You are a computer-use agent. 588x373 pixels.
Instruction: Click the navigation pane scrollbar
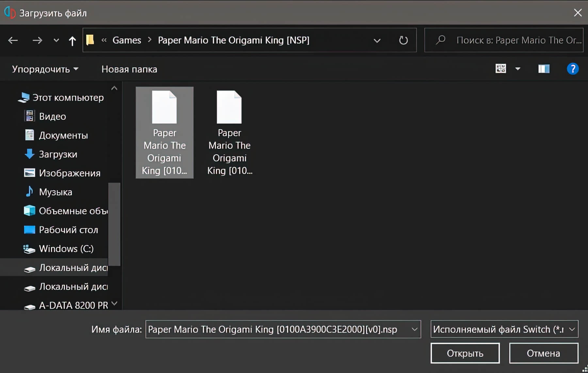point(114,224)
